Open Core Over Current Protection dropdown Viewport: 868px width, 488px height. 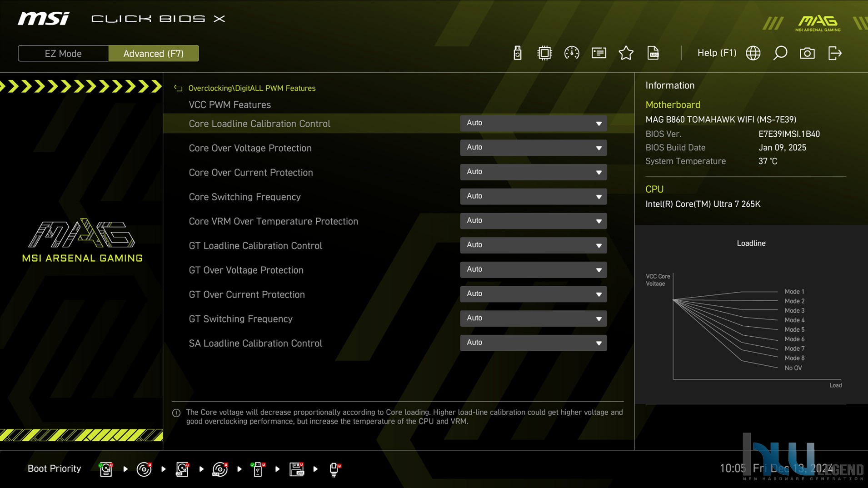pos(534,172)
